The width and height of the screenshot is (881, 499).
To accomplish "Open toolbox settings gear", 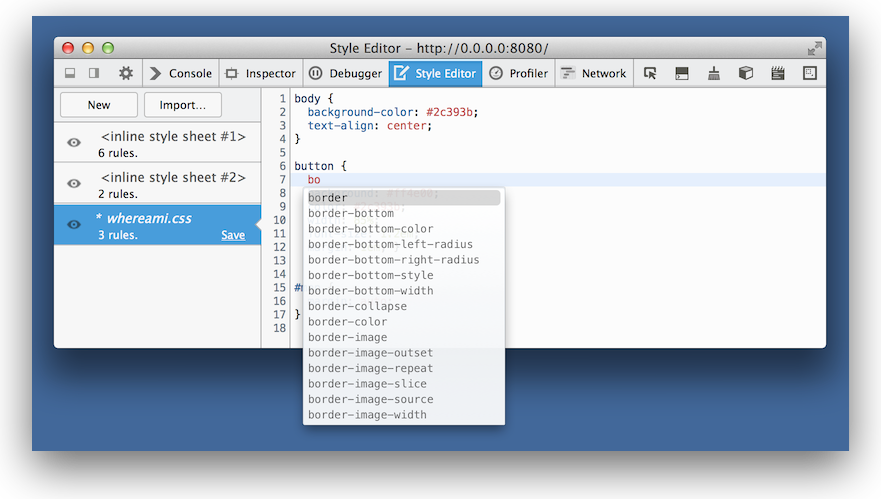I will 125,73.
